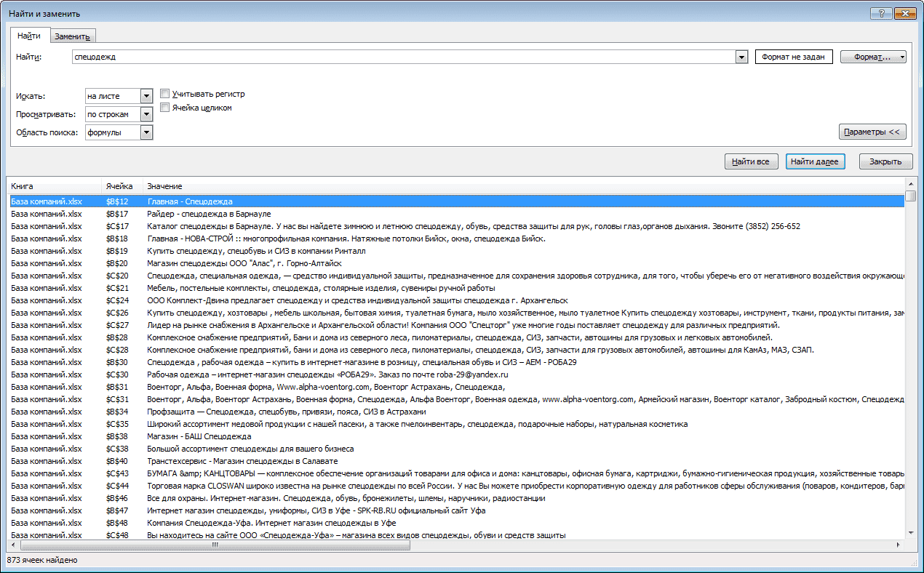This screenshot has width=924, height=573.
Task: Select result 'Профзащита — Спецодежда, спецобувь' row
Action: (x=456, y=412)
